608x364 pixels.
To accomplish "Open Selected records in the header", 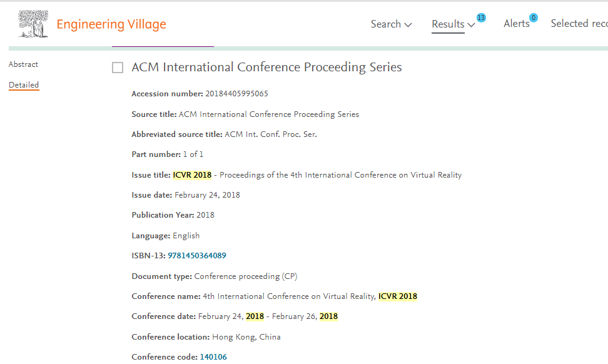I will click(x=579, y=24).
